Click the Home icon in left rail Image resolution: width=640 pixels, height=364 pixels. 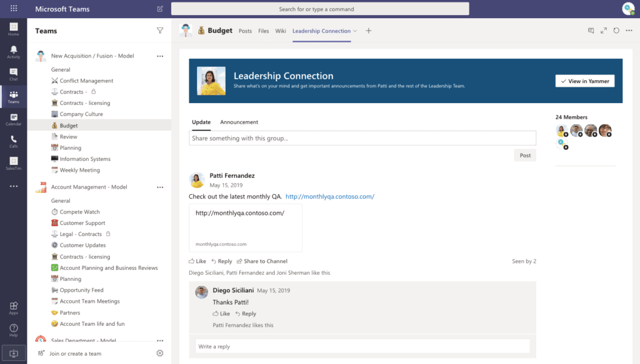click(14, 29)
